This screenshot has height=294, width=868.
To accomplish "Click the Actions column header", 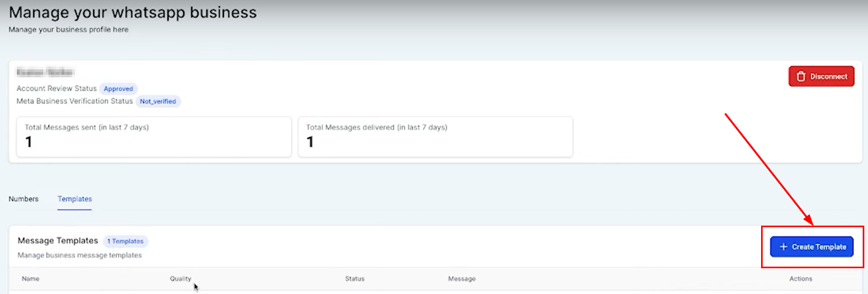I will click(x=801, y=279).
